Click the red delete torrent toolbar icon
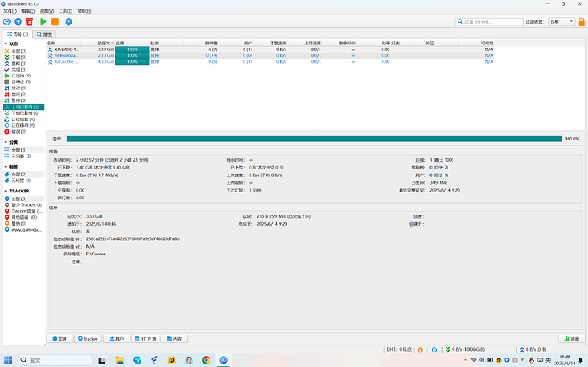 tap(30, 22)
